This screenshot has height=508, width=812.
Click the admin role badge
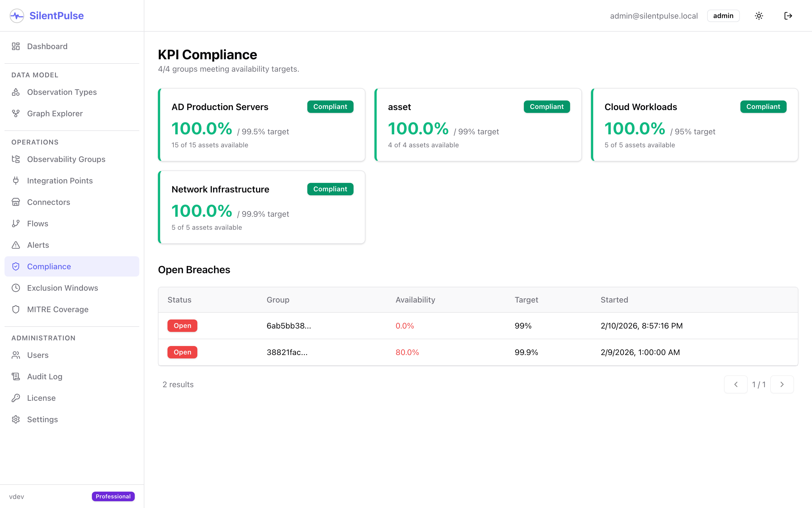click(x=723, y=16)
